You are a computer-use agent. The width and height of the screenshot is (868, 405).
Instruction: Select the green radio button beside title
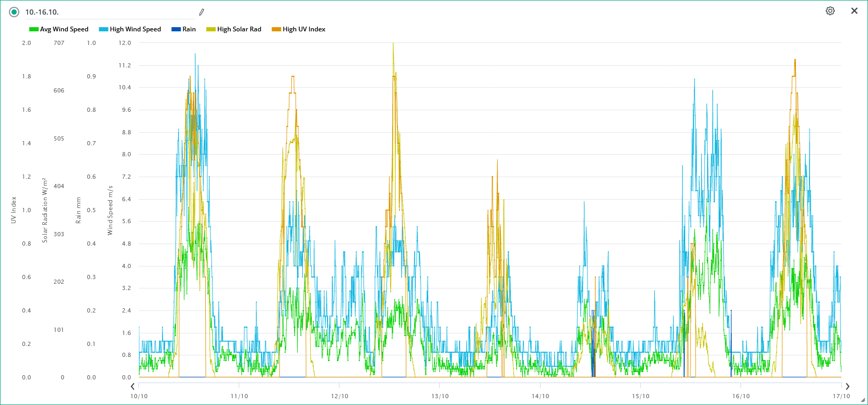tap(14, 12)
